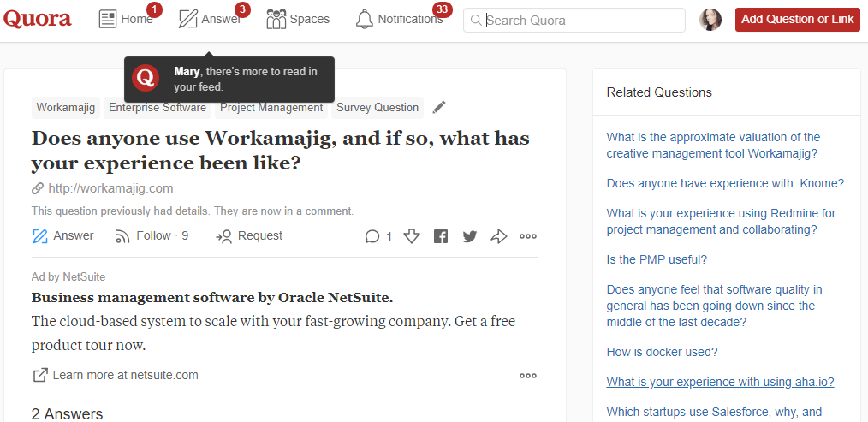Select the Project Management topic tag
868x422 pixels.
point(271,108)
